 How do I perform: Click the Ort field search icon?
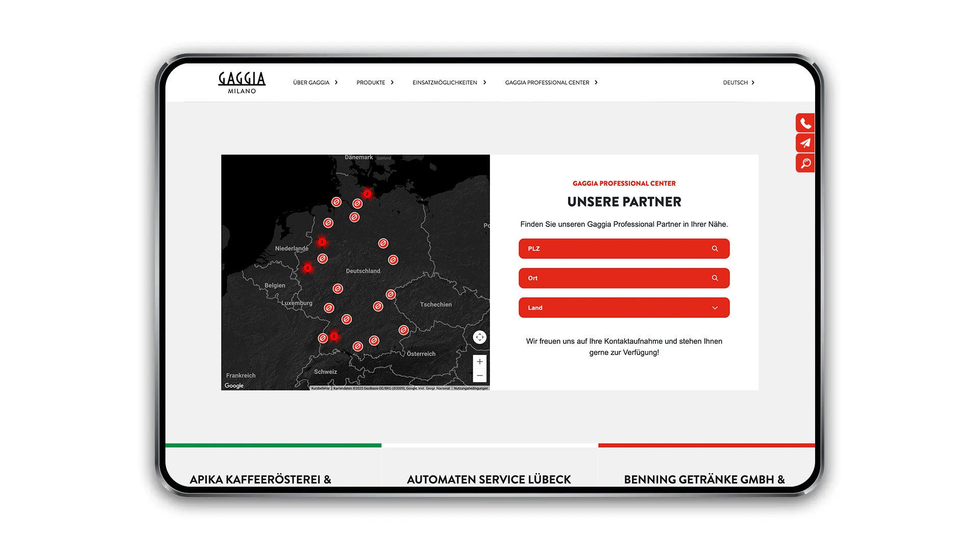tap(715, 278)
